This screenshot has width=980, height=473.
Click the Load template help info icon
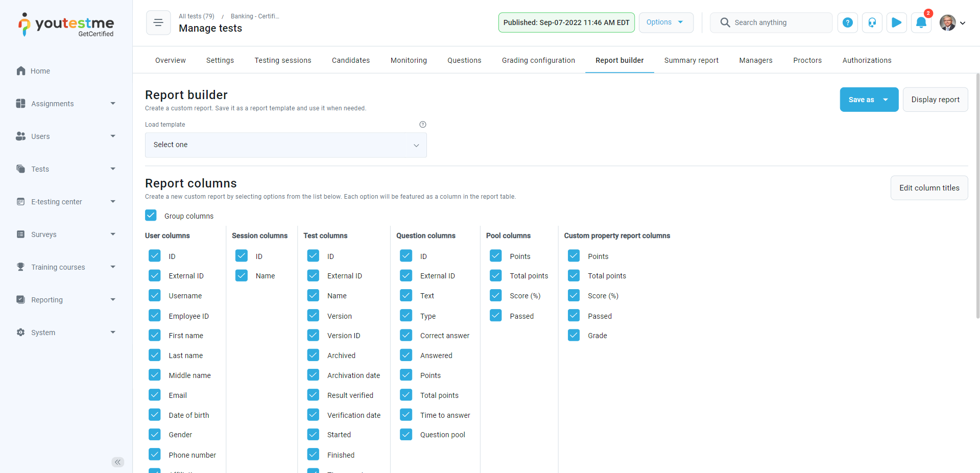click(422, 125)
